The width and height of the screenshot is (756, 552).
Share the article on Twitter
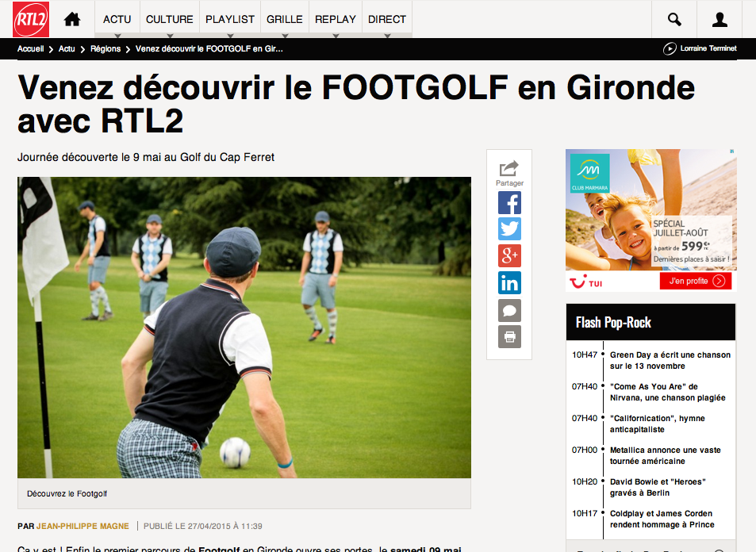click(509, 229)
